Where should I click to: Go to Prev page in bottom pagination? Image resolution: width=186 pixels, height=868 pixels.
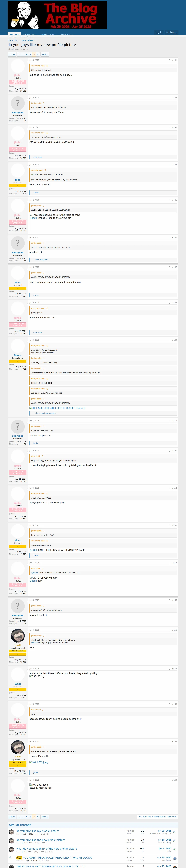pos(12,817)
